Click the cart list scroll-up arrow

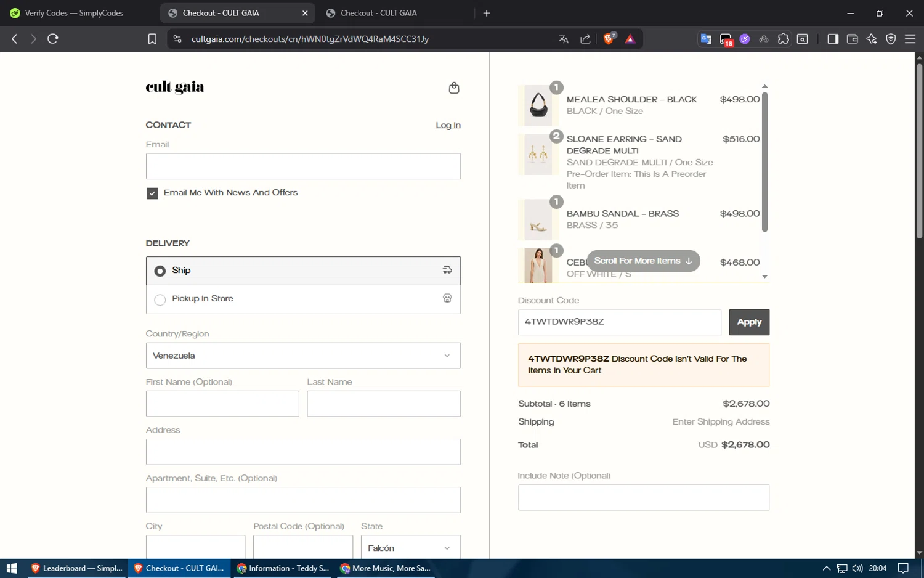(x=765, y=86)
